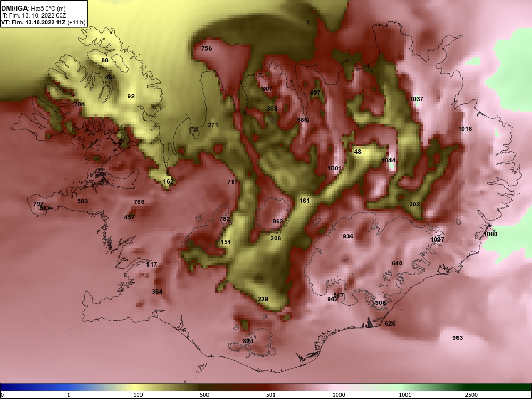Select the valid time line 'VT: Fim. 13.10.2022 11Z'
This screenshot has width=532, height=399.
(34, 23)
